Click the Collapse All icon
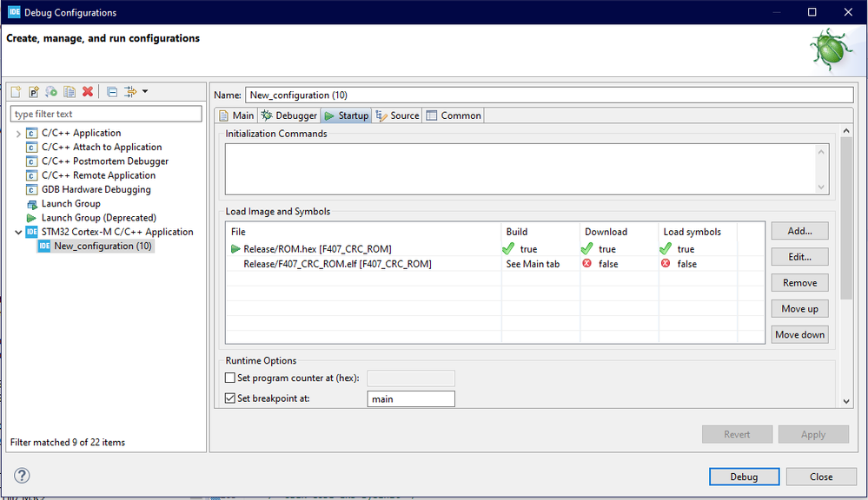 (112, 92)
